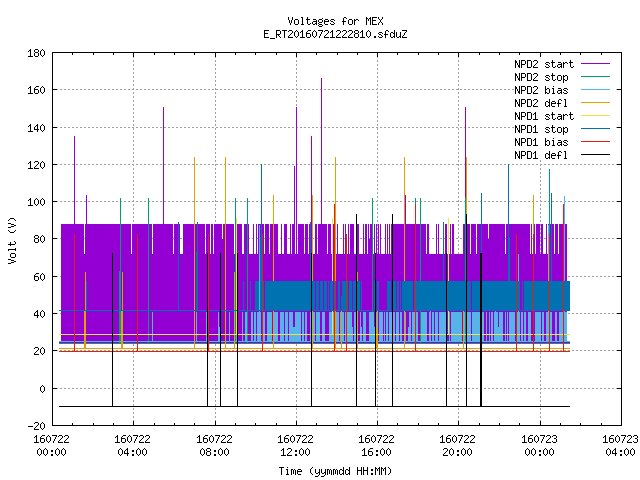
Task: Click the dark blue NPD1 stop legend line
Action: click(595, 129)
